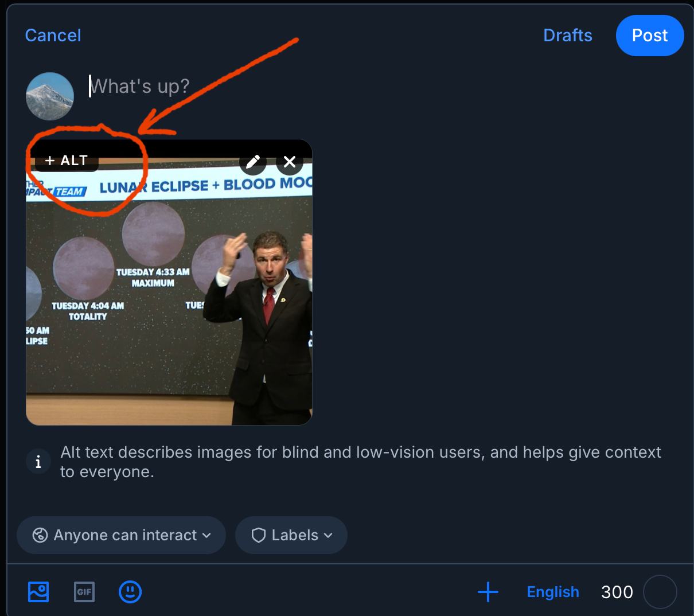694x616 pixels.
Task: Click the info icon beside alt text notice
Action: (38, 462)
